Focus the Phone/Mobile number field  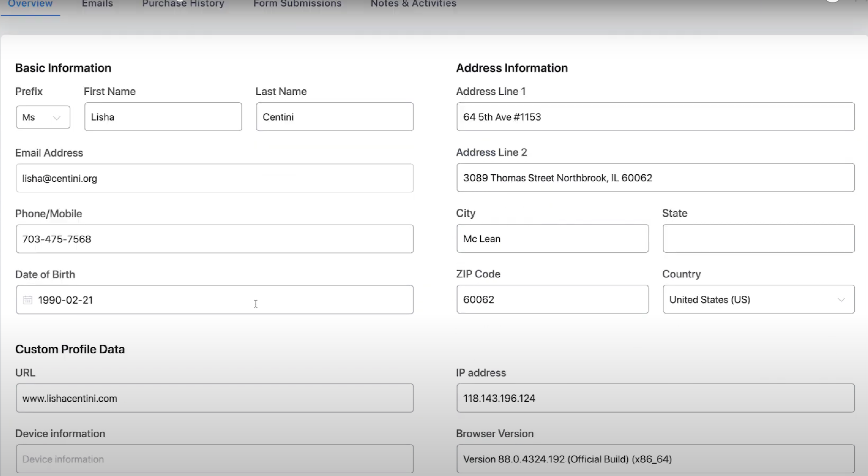[x=214, y=239]
